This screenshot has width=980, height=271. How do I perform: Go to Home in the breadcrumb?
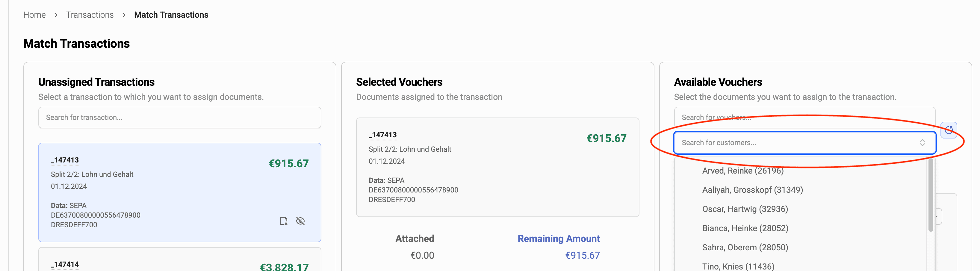34,15
